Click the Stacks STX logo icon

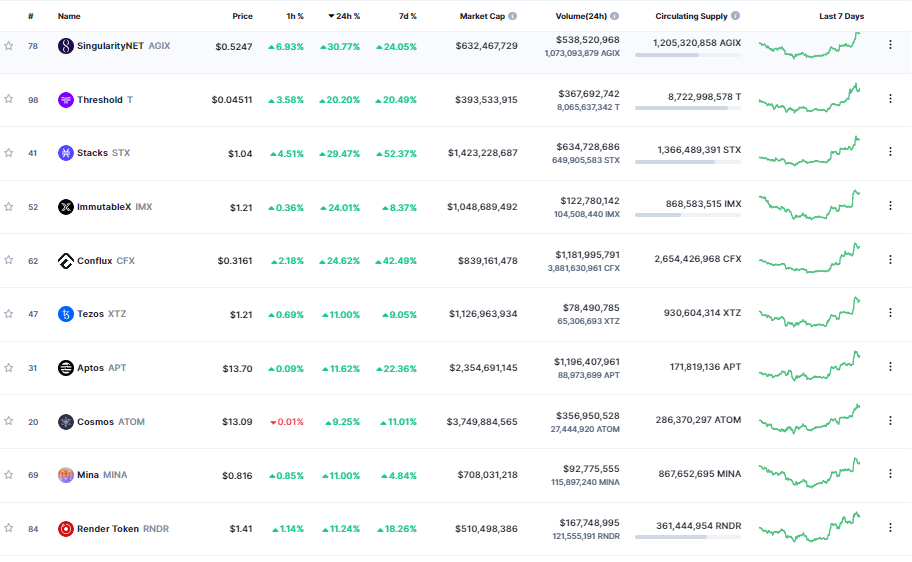66,153
